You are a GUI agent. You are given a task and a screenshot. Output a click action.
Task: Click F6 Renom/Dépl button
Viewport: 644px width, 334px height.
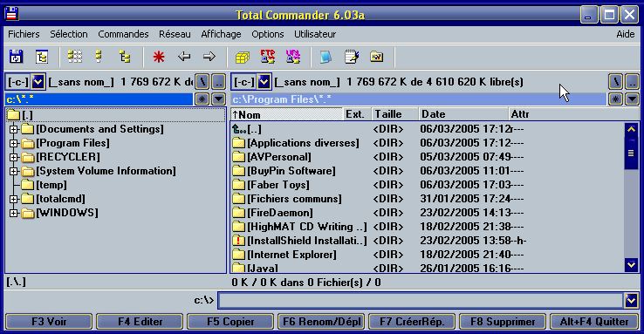(x=321, y=321)
